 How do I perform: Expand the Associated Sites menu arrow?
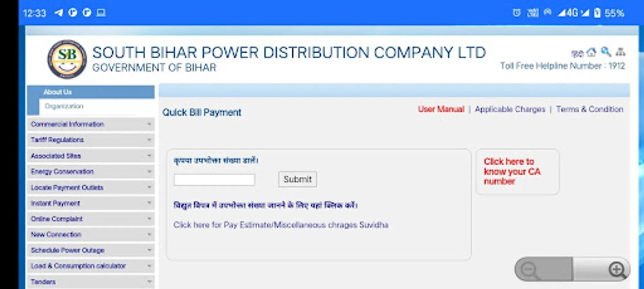149,155
